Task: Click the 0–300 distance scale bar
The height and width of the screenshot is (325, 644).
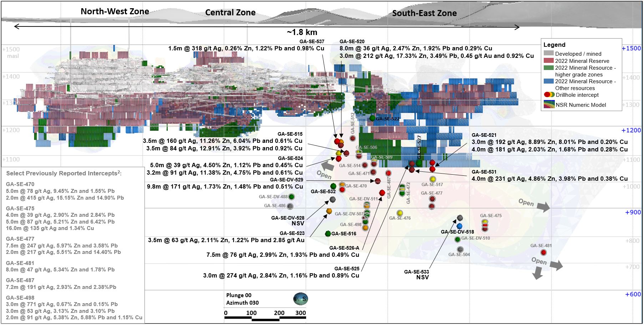Action: (x=265, y=317)
